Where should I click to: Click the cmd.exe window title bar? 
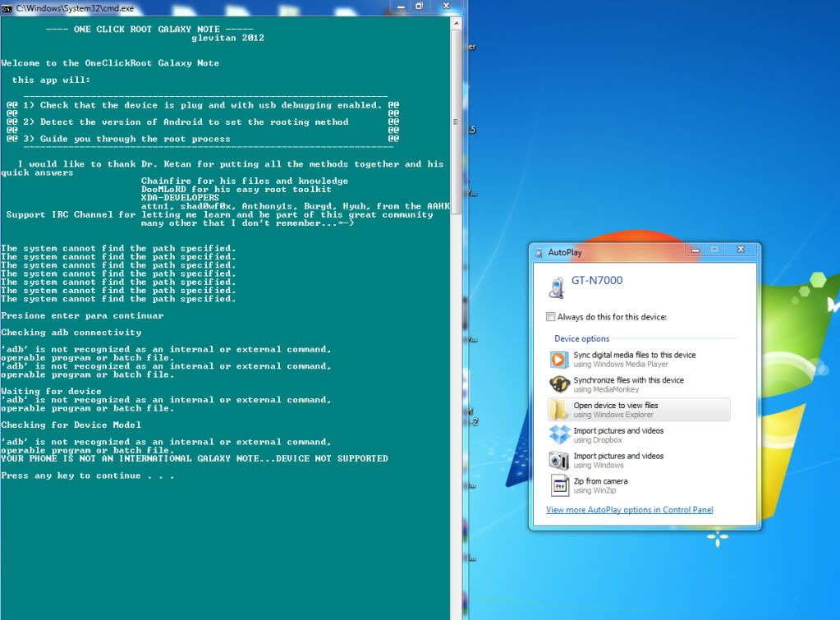coord(205,7)
